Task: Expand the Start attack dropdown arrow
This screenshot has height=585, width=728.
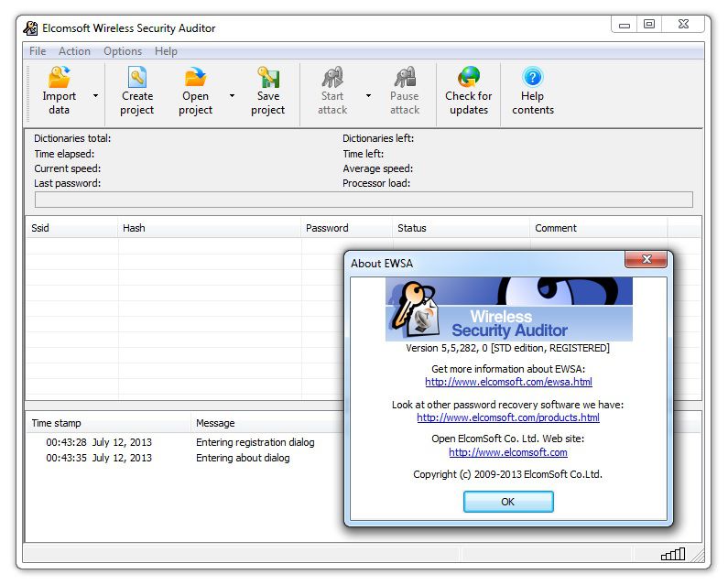Action: (x=369, y=96)
